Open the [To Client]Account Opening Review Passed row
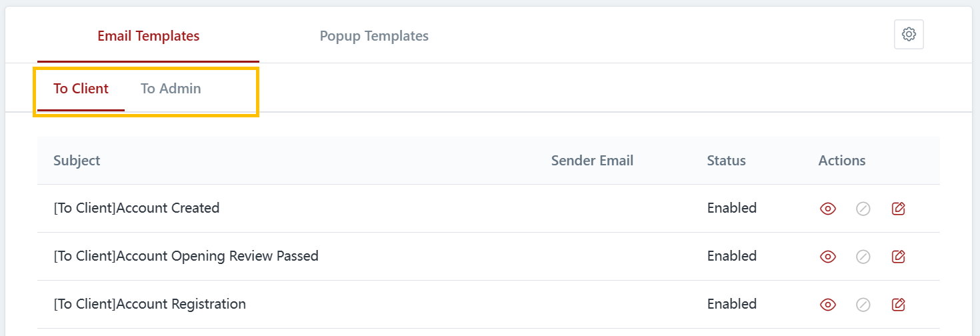Screen dimensions: 980x336 click(186, 256)
